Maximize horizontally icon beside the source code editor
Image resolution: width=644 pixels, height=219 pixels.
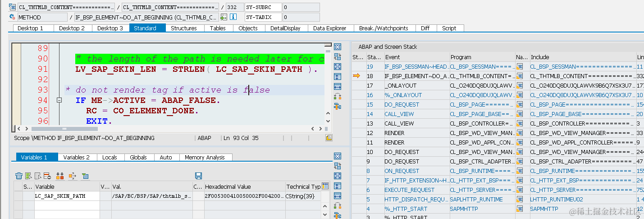point(337,86)
